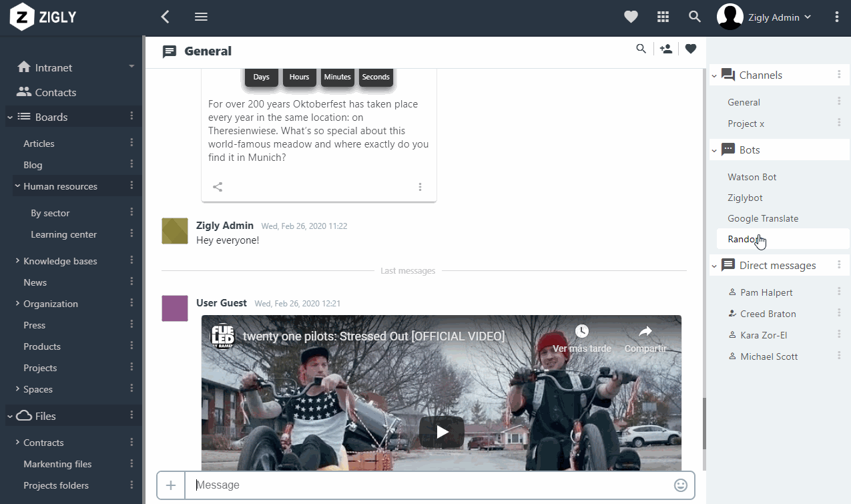Expand the Intranet dropdown arrow
The image size is (851, 504).
131,67
